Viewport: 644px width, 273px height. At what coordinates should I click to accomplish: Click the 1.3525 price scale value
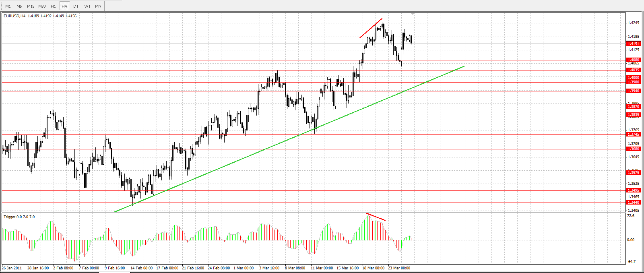click(x=634, y=184)
